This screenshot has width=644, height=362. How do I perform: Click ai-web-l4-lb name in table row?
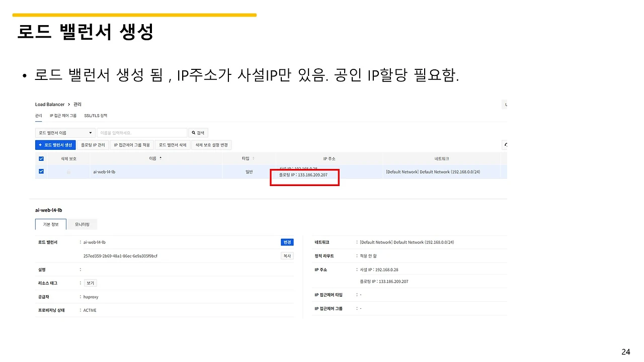pos(104,171)
